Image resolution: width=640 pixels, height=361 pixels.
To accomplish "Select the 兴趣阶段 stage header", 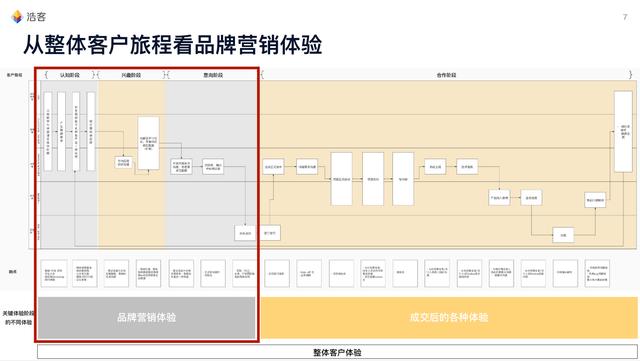I will pyautogui.click(x=131, y=75).
